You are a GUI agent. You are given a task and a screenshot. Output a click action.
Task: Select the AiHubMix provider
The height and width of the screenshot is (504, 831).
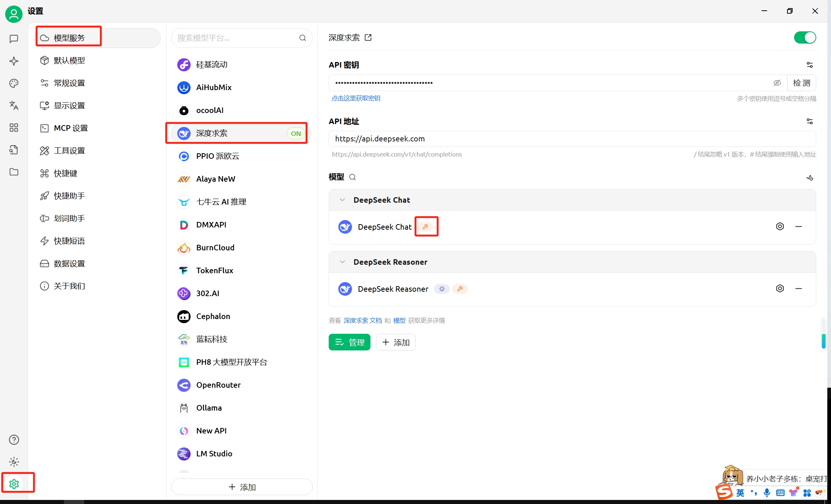pyautogui.click(x=241, y=88)
